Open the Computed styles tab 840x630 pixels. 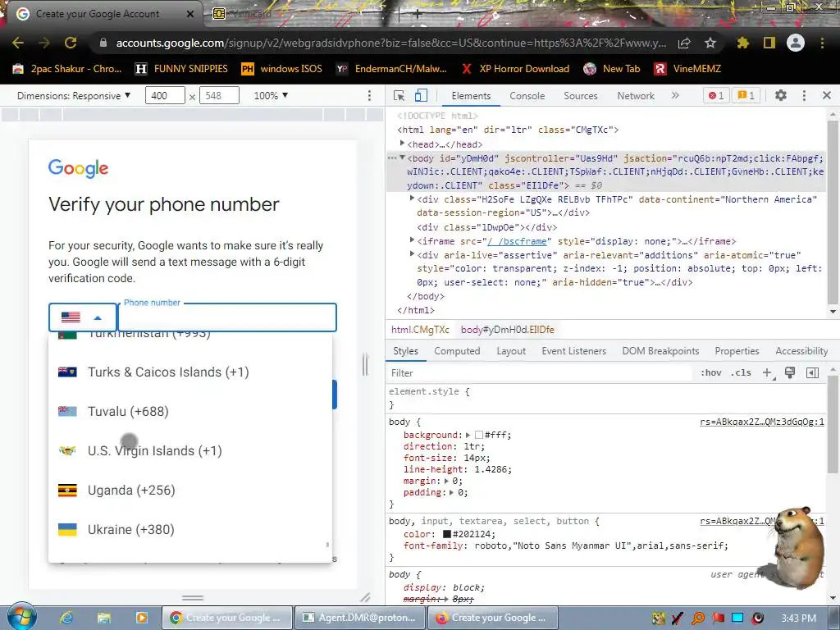[457, 351]
